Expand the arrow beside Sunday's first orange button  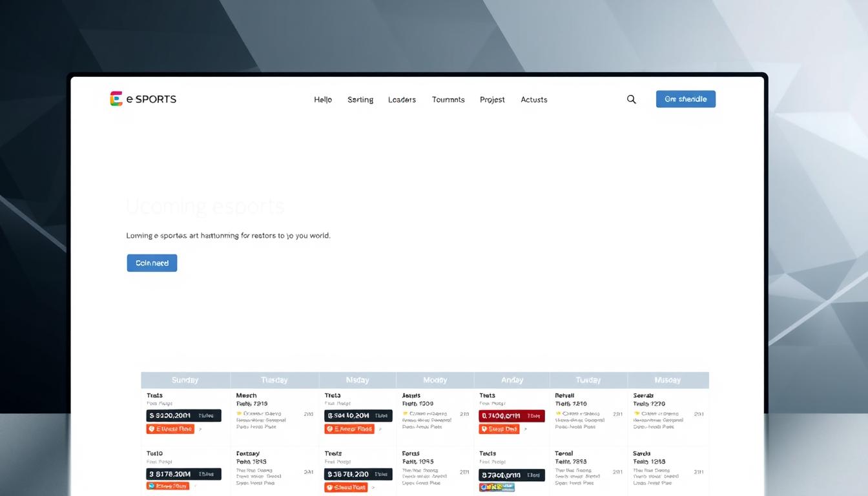200,429
